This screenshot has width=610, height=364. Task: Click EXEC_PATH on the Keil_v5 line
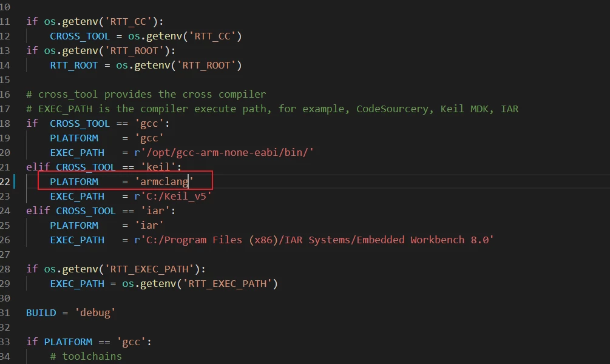(77, 196)
